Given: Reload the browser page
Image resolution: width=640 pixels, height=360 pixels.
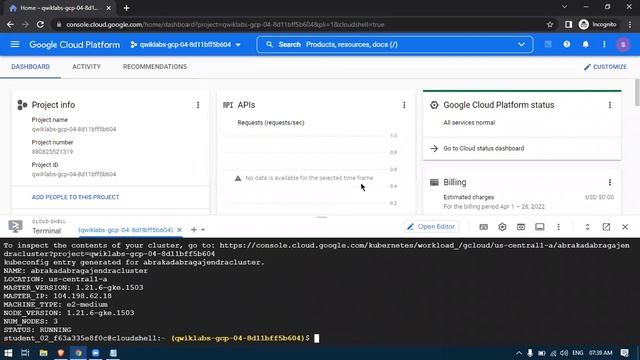Looking at the screenshot, I should pyautogui.click(x=40, y=24).
